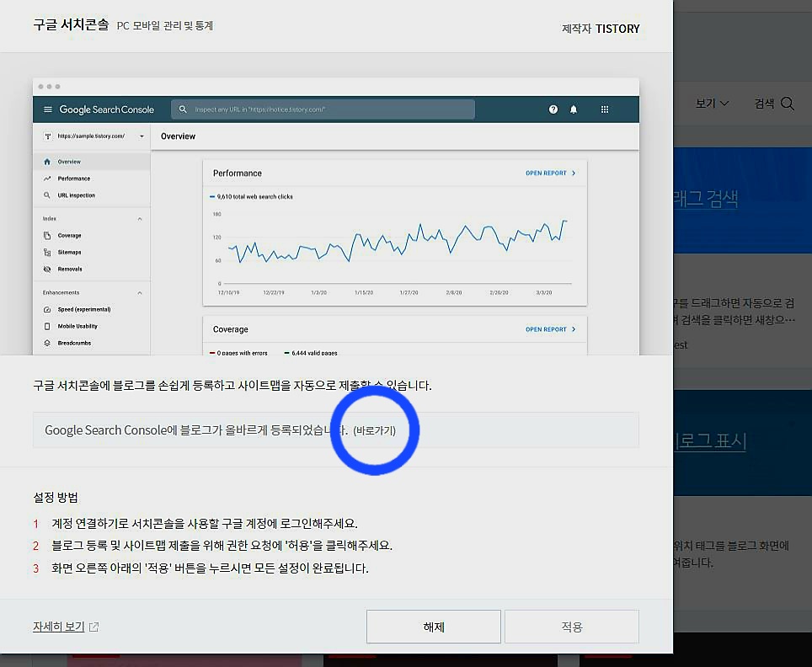Click the URL inspect search field in preview
Screen dimensions: 812x667
coord(323,109)
